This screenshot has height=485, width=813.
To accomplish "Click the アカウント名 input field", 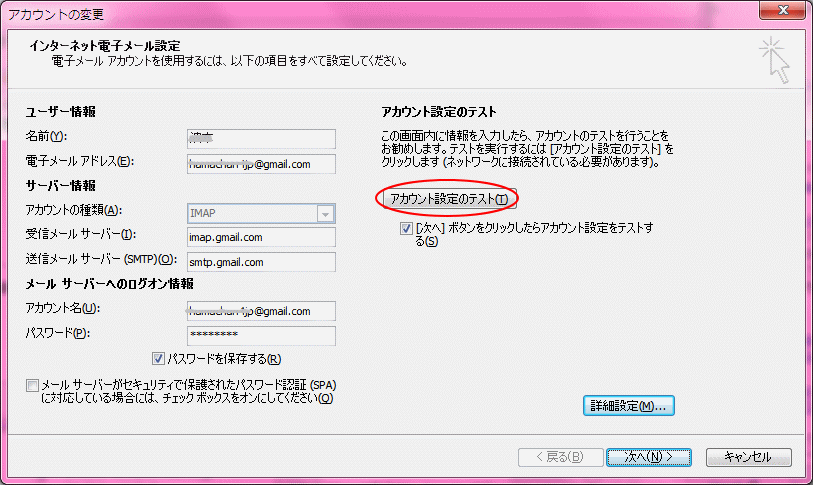I will click(261, 311).
